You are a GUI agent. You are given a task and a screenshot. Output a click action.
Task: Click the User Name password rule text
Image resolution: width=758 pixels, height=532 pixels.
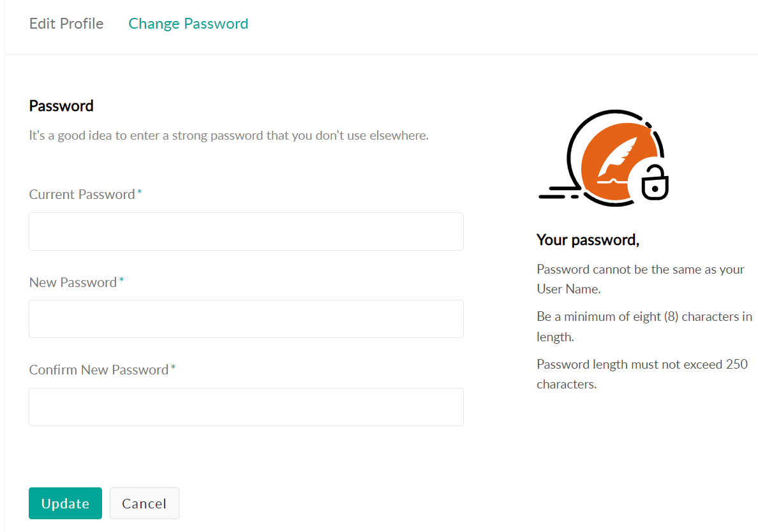pyautogui.click(x=640, y=279)
